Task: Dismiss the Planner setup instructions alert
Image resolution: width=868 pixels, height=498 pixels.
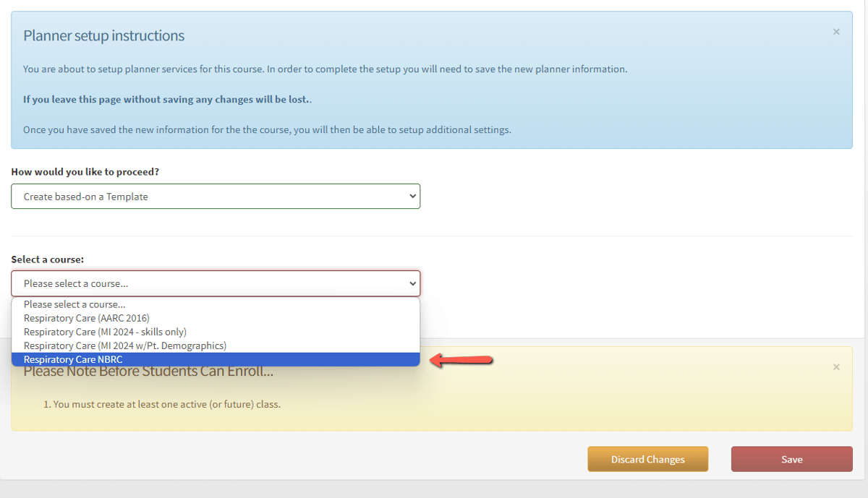Action: tap(836, 32)
